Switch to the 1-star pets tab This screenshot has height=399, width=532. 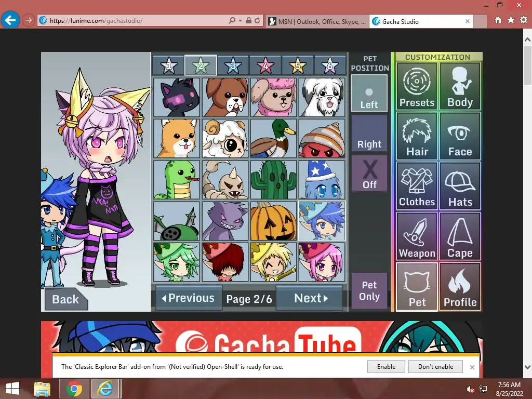[169, 65]
